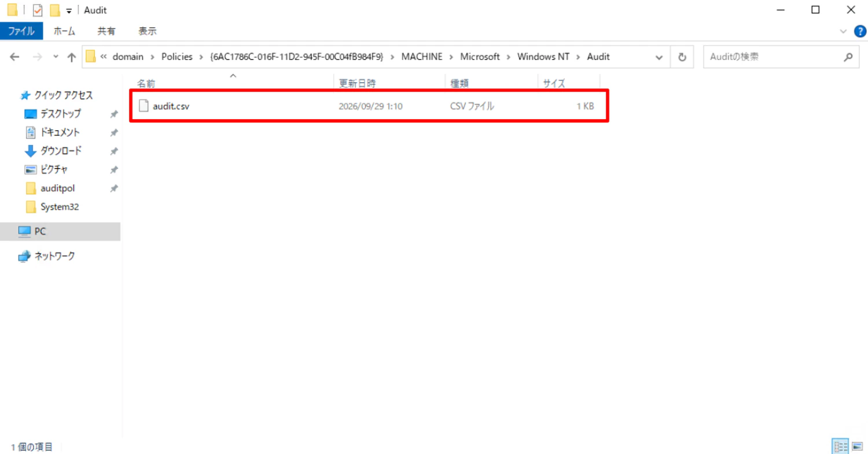Click '1 個の項目' in the status bar

32,446
